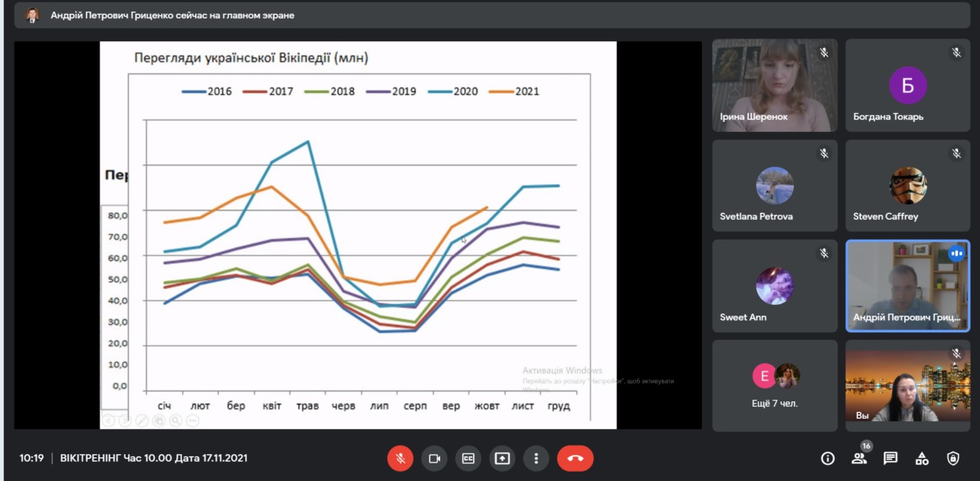This screenshot has height=481, width=980.
Task: Click muted mic icon on your Вы tile
Action: [956, 354]
